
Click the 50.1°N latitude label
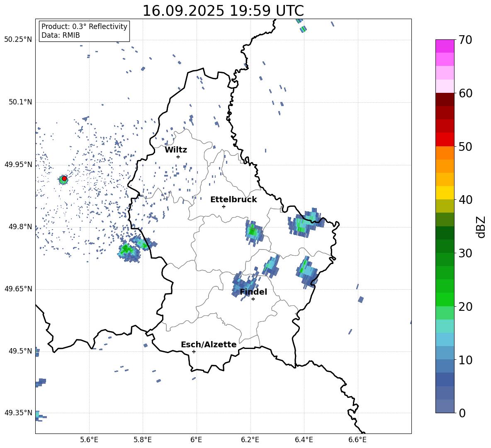click(20, 102)
